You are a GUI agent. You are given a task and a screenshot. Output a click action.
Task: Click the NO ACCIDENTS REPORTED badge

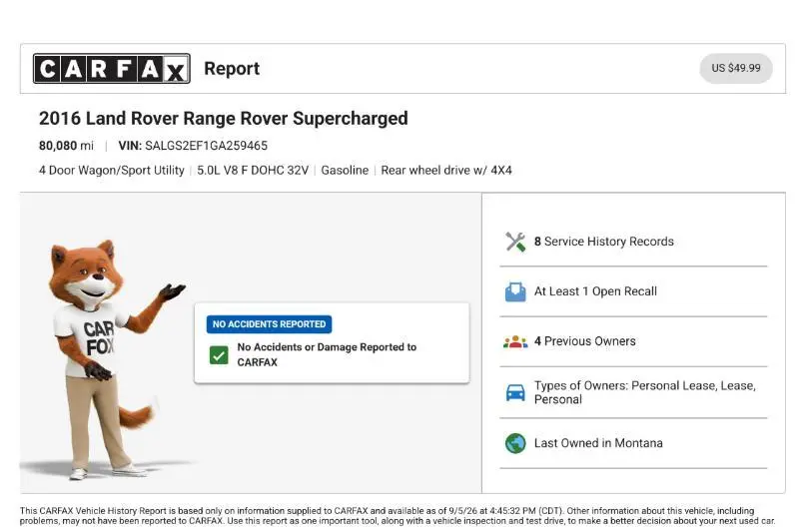click(269, 324)
